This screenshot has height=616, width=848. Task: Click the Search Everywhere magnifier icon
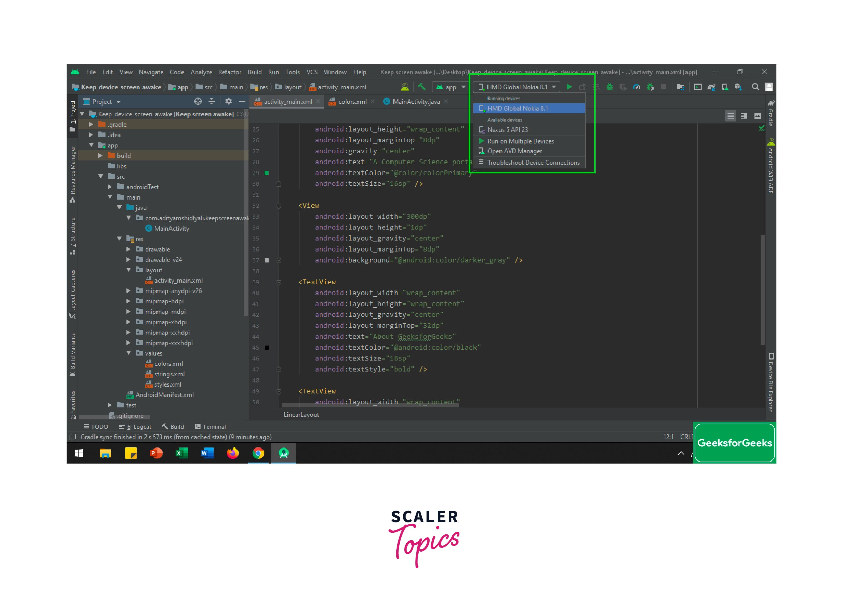pos(755,87)
